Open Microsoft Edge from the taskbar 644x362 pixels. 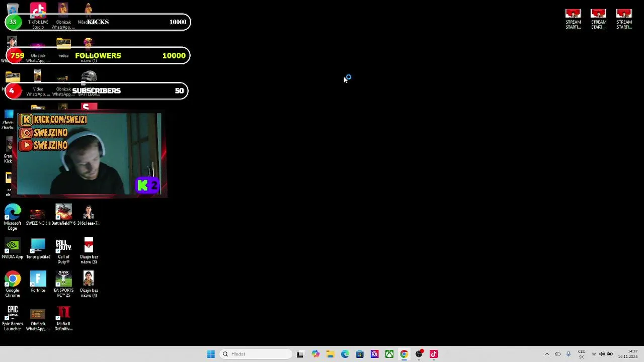(x=345, y=354)
